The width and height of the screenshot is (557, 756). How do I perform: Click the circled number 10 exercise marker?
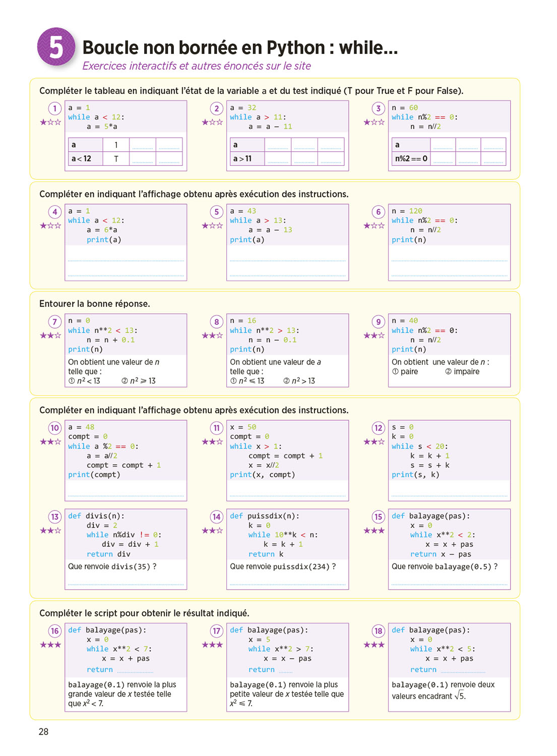(x=54, y=428)
